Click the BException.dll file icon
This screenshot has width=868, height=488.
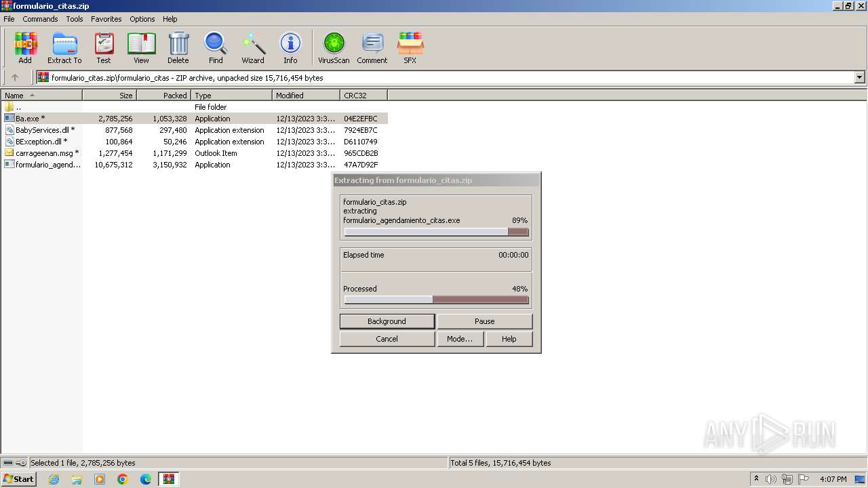tap(9, 142)
